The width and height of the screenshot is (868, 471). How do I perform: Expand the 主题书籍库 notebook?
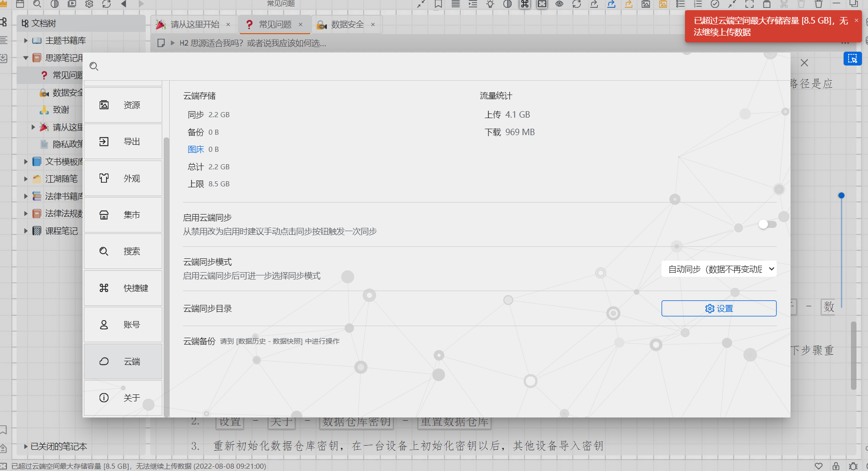pyautogui.click(x=26, y=41)
